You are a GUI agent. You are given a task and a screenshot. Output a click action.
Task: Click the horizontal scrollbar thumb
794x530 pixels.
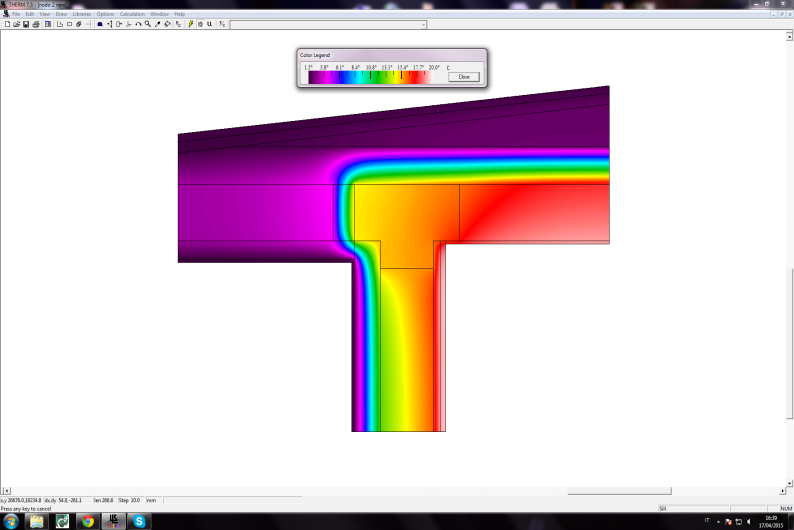(x=620, y=491)
